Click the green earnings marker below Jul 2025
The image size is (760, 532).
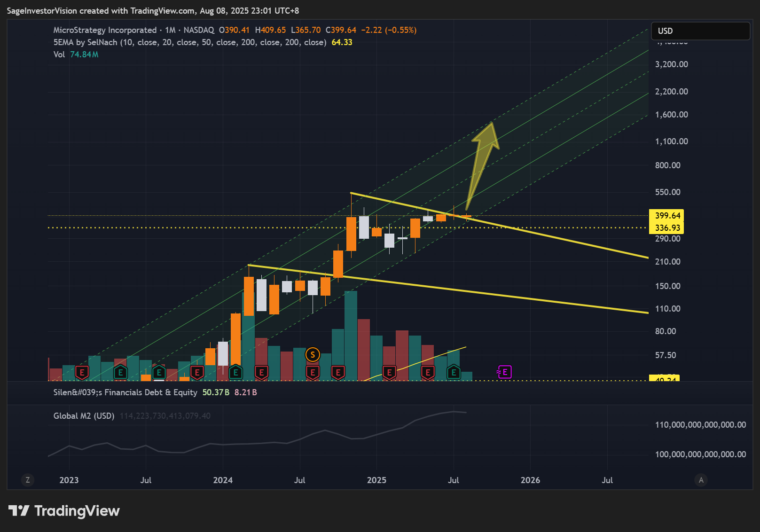click(x=454, y=373)
